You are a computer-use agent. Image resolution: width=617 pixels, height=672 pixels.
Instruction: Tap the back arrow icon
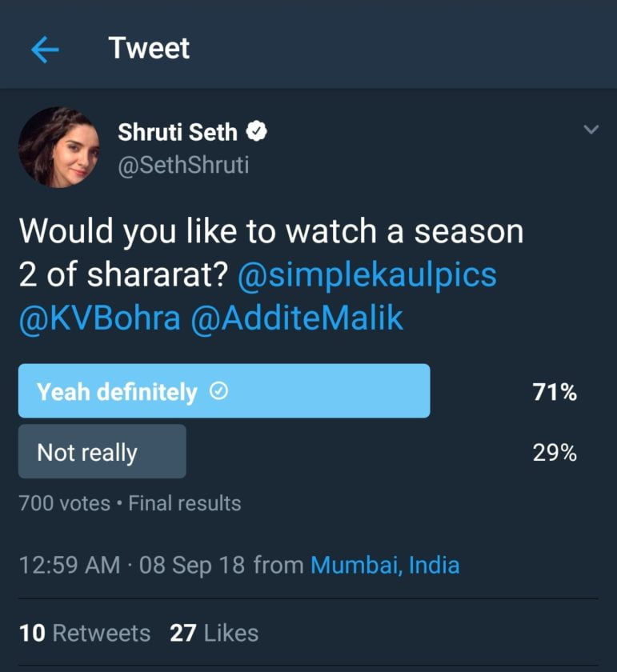click(45, 50)
